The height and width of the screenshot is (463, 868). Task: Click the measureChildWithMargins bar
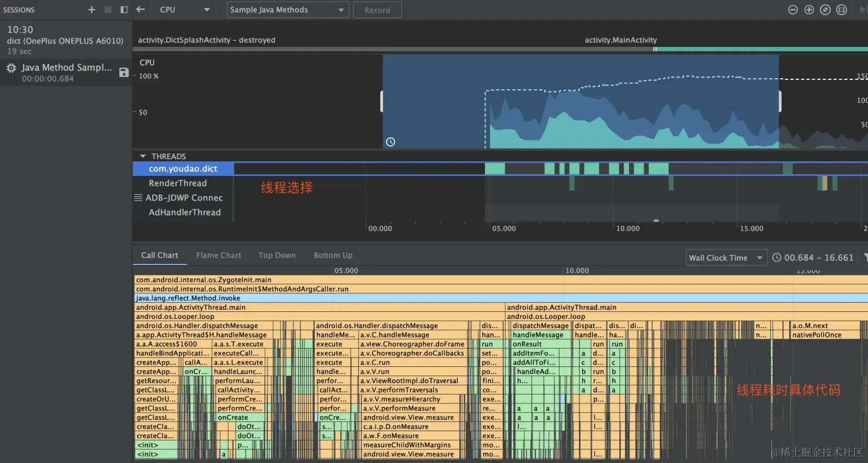click(411, 445)
